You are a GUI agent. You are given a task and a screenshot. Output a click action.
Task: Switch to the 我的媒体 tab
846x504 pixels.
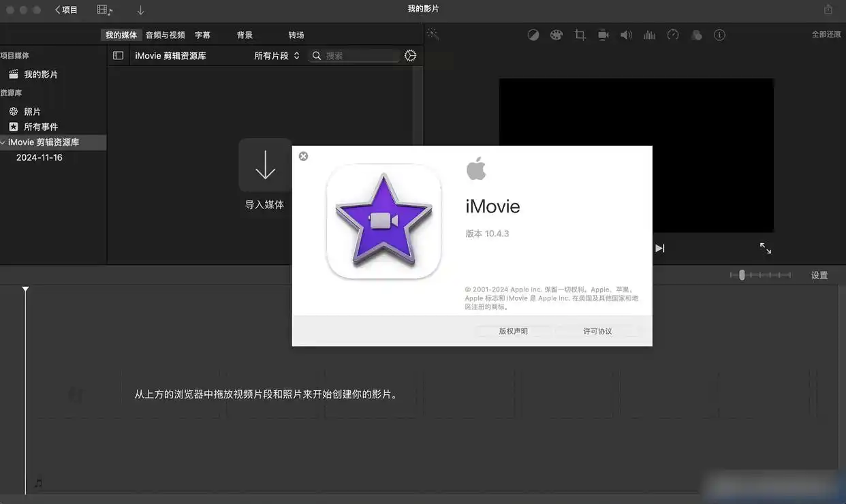tap(121, 35)
